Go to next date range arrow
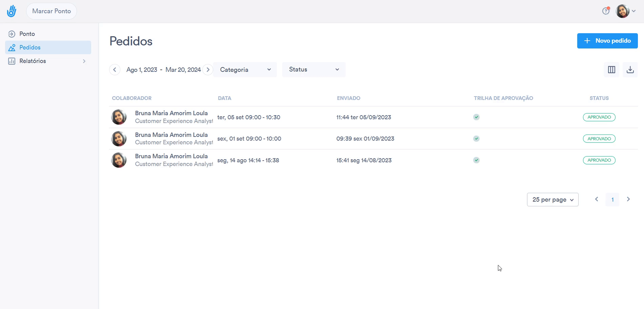Image resolution: width=644 pixels, height=309 pixels. pyautogui.click(x=208, y=70)
